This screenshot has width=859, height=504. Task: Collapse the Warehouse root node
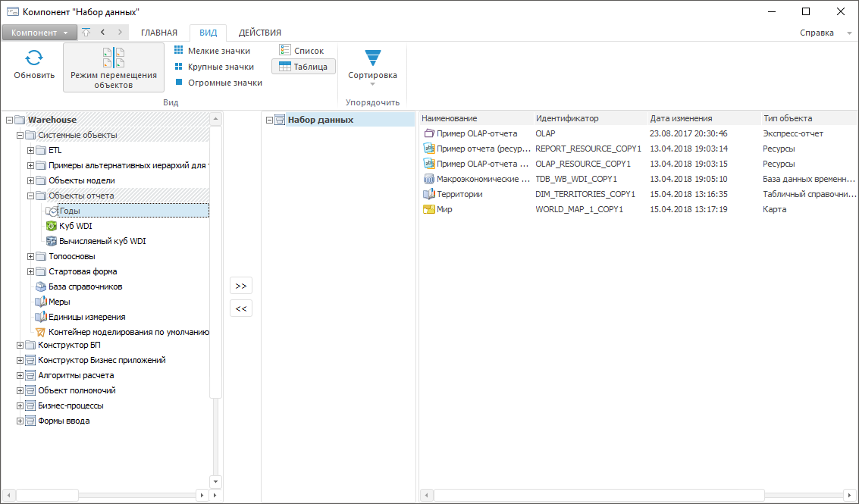[x=9, y=120]
